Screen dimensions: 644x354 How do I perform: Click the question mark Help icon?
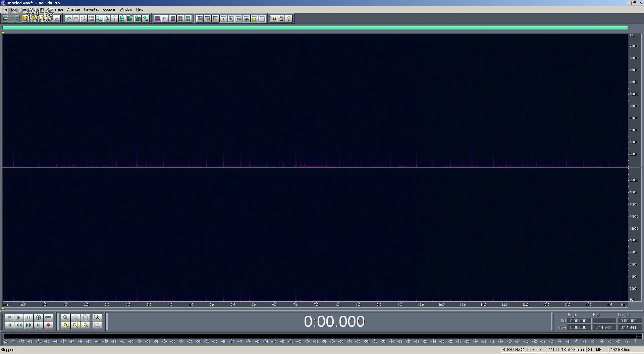coord(289,18)
